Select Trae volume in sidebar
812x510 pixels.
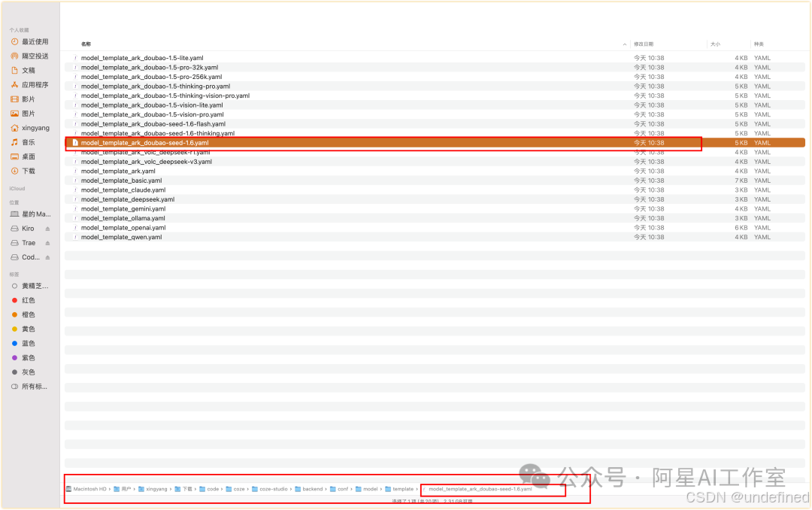coord(23,243)
